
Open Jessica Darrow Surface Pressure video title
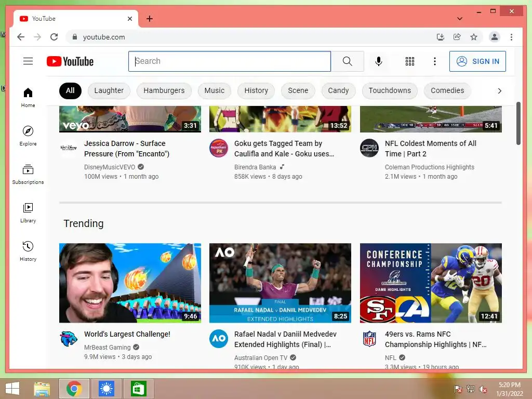coord(127,149)
